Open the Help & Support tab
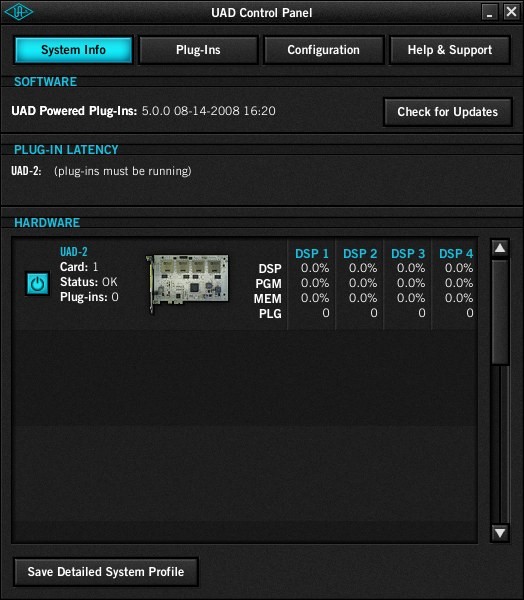 click(450, 50)
